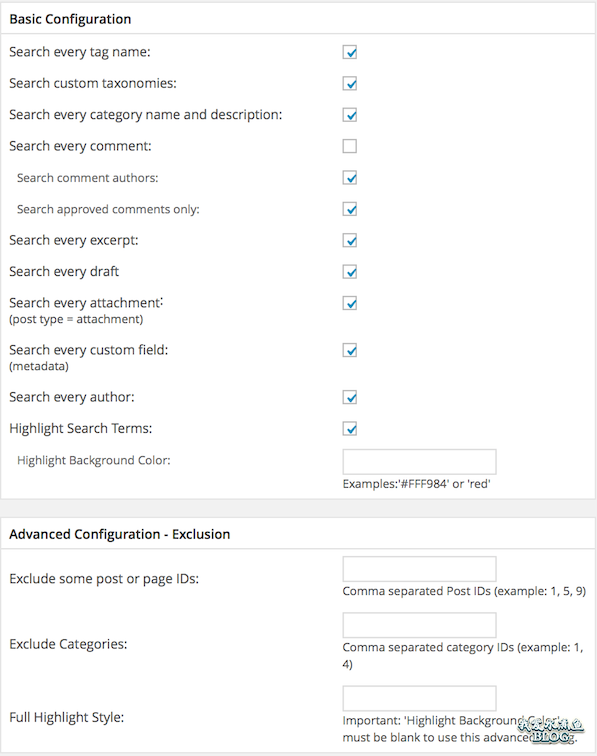Click the Basic Configuration heading
Viewport: 597px width, 756px height.
click(70, 19)
